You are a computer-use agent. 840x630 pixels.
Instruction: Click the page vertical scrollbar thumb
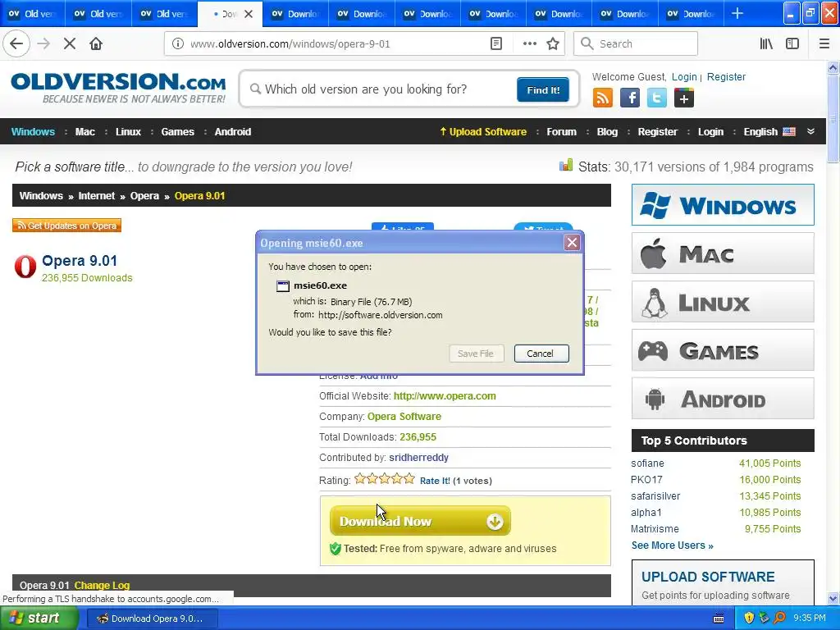tap(833, 118)
